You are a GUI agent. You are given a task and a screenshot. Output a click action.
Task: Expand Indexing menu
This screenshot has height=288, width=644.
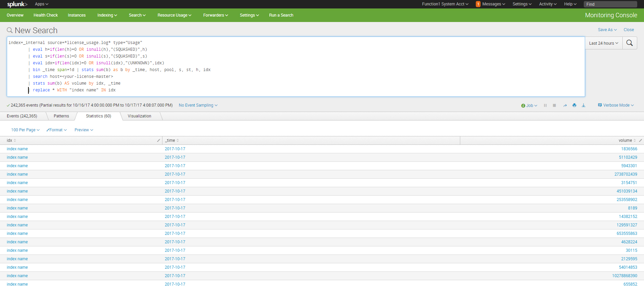[x=107, y=15]
